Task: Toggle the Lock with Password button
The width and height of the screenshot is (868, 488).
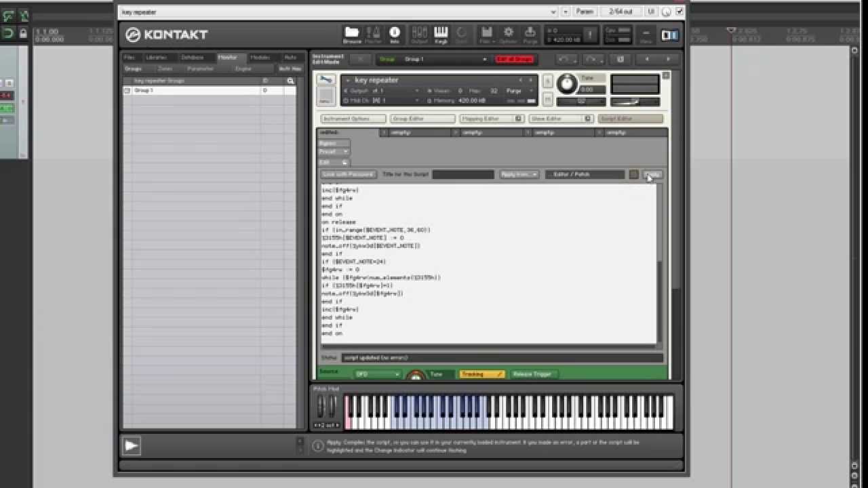Action: tap(349, 175)
